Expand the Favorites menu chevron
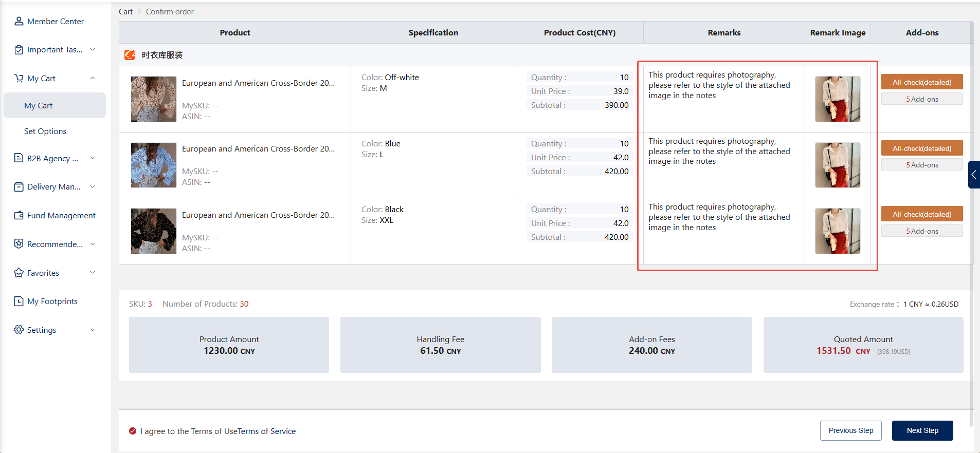 point(93,273)
